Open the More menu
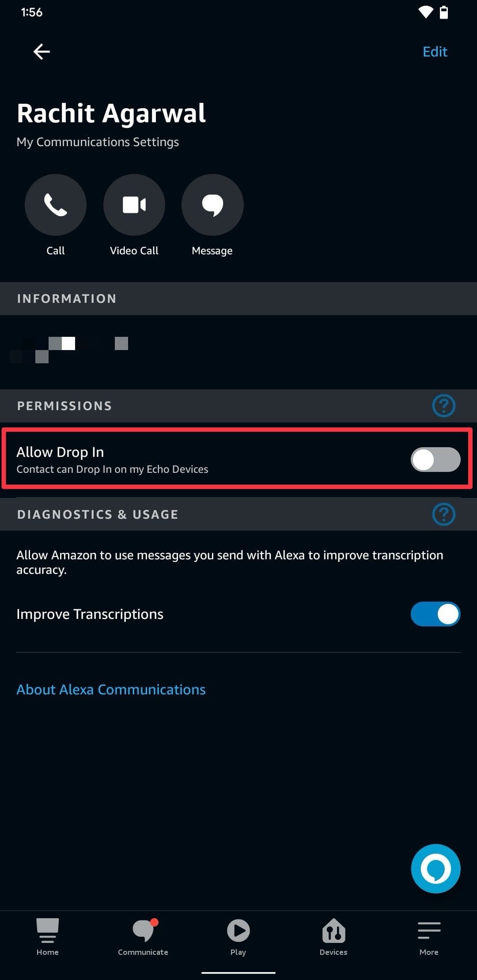477x980 pixels. coord(428,940)
